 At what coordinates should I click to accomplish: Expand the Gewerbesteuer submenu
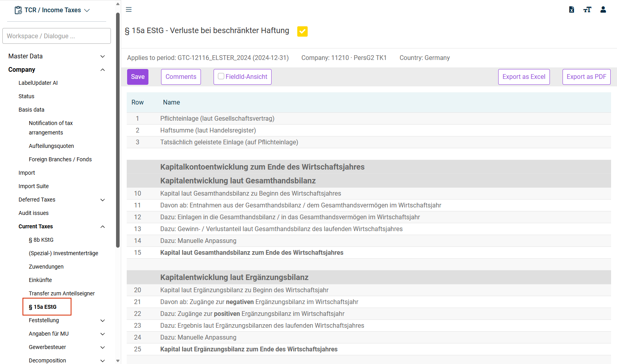tap(103, 347)
